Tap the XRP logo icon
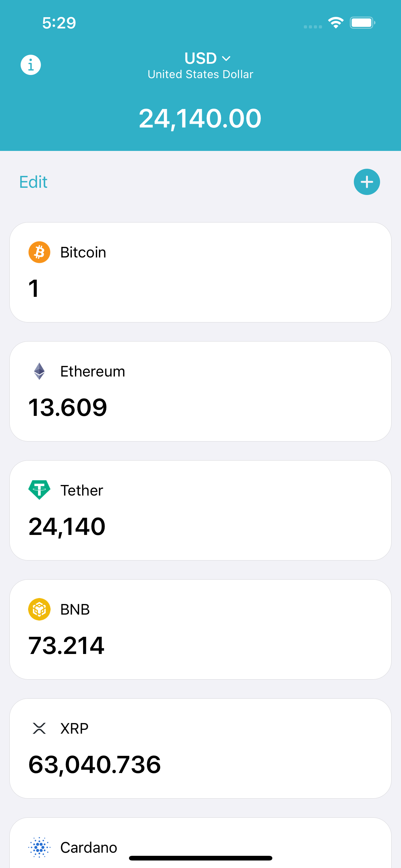401x868 pixels. 39,728
